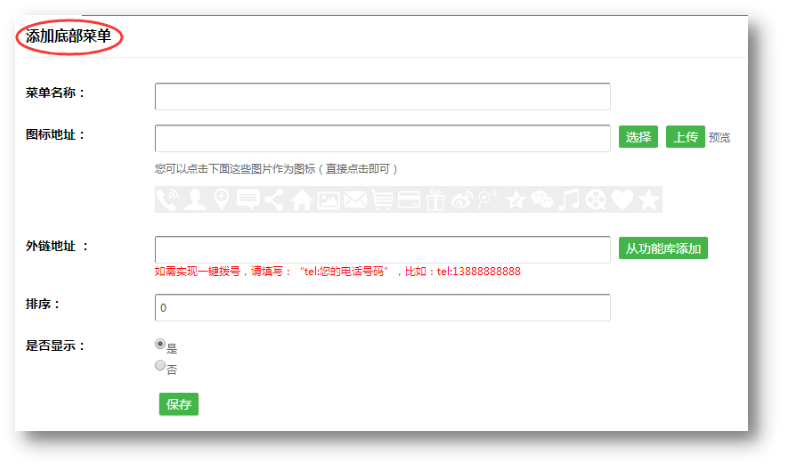Image resolution: width=785 pixels, height=468 pixels.
Task: Click the green 选择 button
Action: [x=638, y=137]
